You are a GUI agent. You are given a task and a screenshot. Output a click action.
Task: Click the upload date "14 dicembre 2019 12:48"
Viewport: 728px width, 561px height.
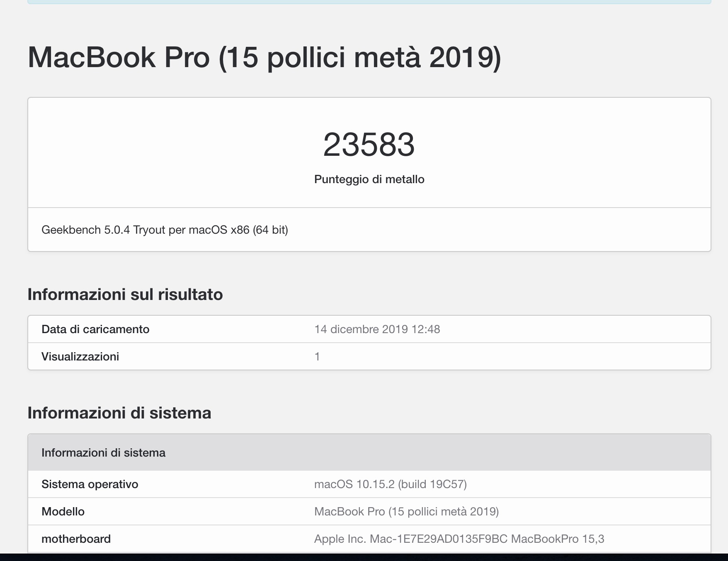(377, 329)
